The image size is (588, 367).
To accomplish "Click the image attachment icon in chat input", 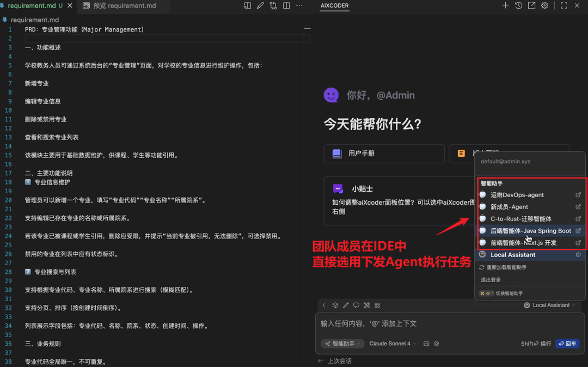I will pyautogui.click(x=426, y=344).
